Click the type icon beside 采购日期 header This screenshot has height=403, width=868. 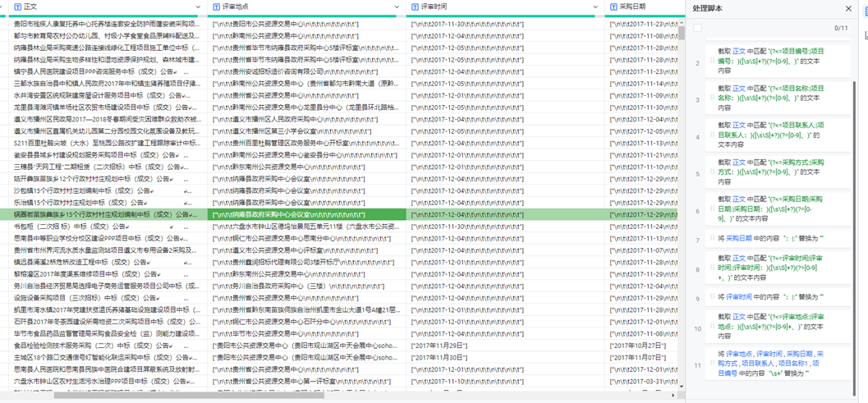[x=613, y=7]
